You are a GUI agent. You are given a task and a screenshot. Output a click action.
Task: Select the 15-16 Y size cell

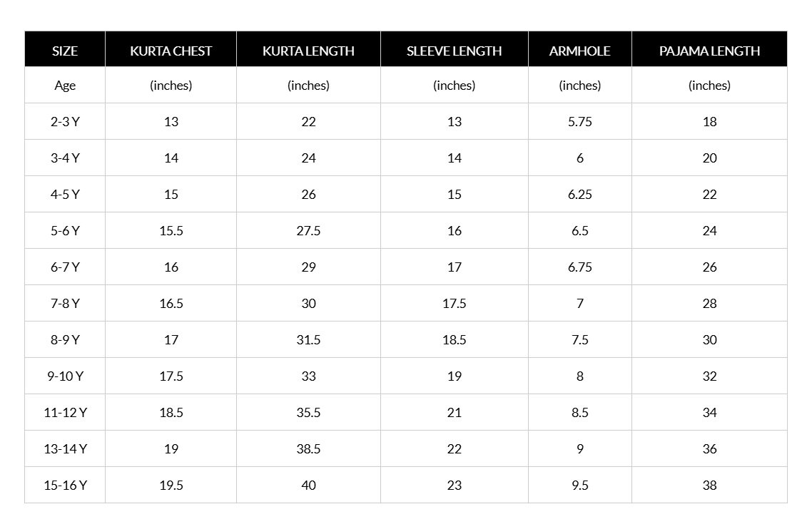(65, 486)
